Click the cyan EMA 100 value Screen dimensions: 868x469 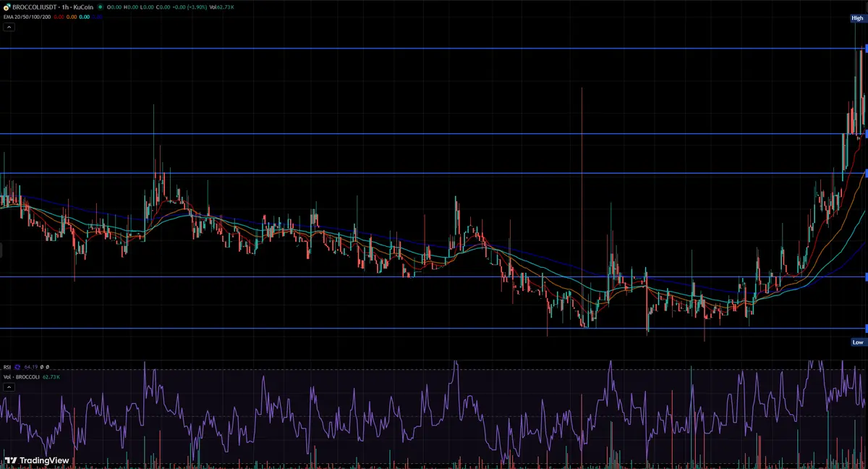(x=85, y=17)
